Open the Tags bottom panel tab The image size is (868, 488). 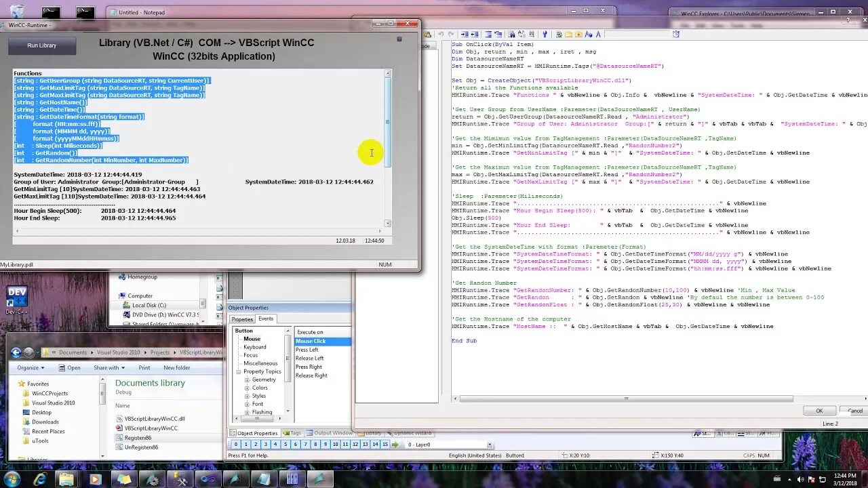tap(293, 433)
